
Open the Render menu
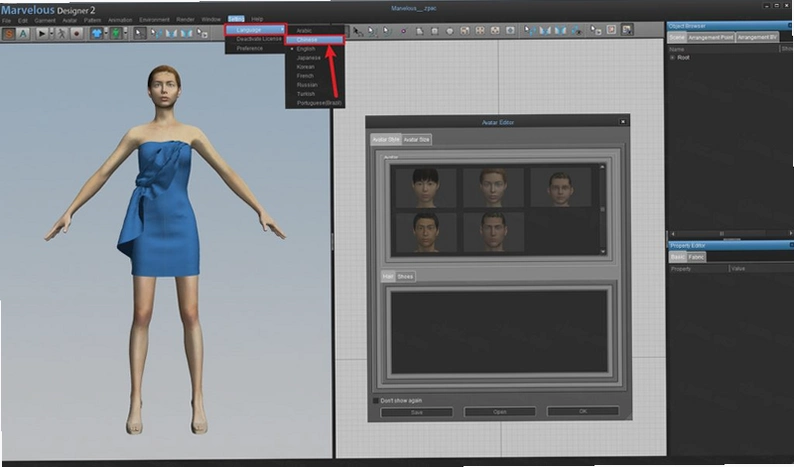pyautogui.click(x=185, y=20)
